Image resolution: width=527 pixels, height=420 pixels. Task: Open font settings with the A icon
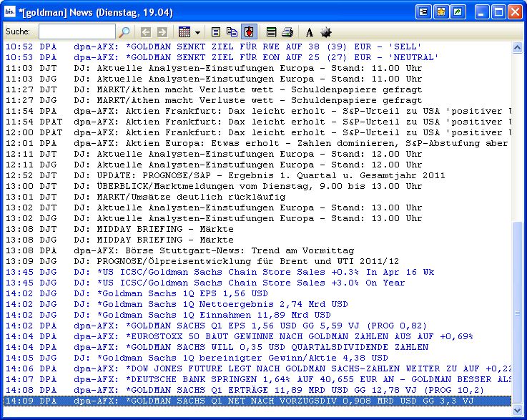[310, 32]
